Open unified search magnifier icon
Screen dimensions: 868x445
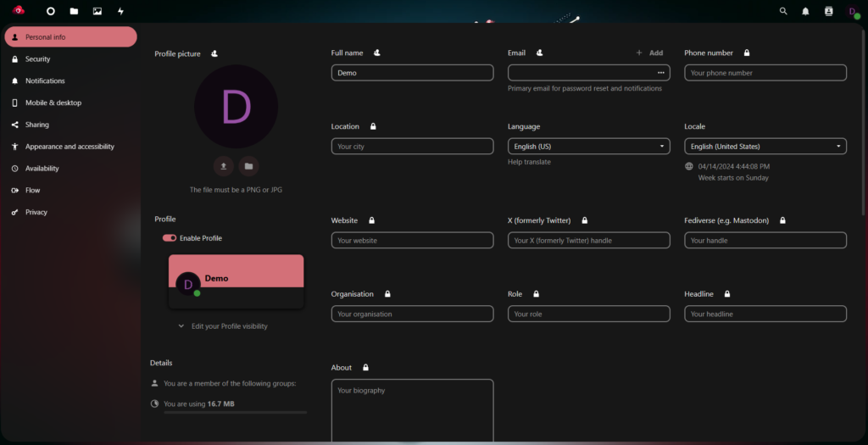pyautogui.click(x=783, y=11)
